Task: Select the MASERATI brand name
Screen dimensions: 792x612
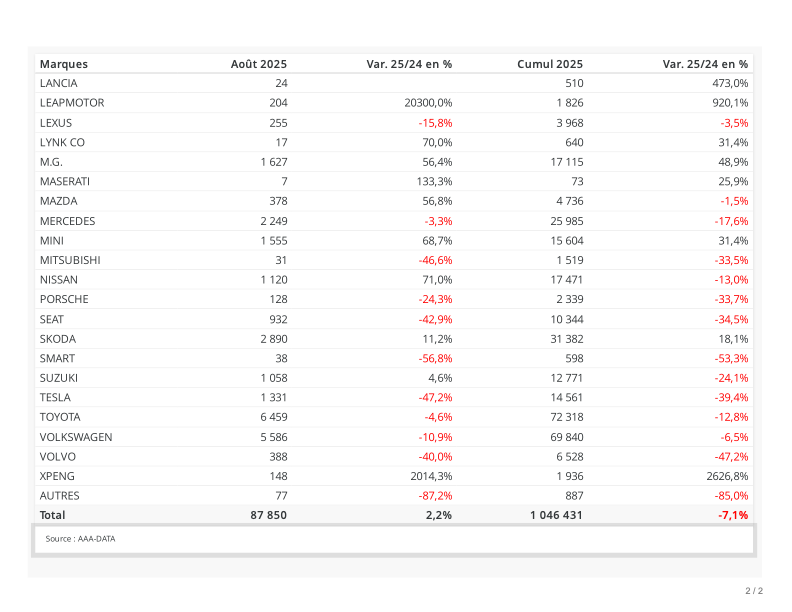Action: pos(65,181)
